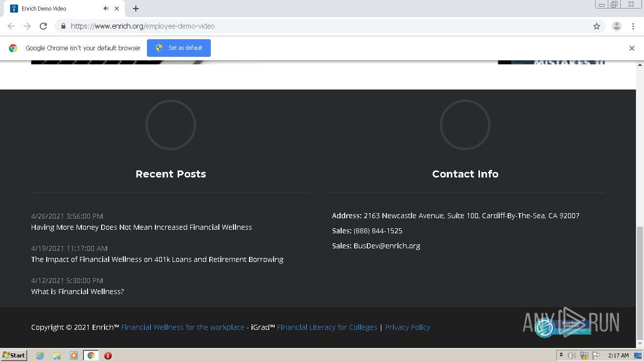Show hidden icons in system tray
The image size is (644, 362).
(x=561, y=355)
